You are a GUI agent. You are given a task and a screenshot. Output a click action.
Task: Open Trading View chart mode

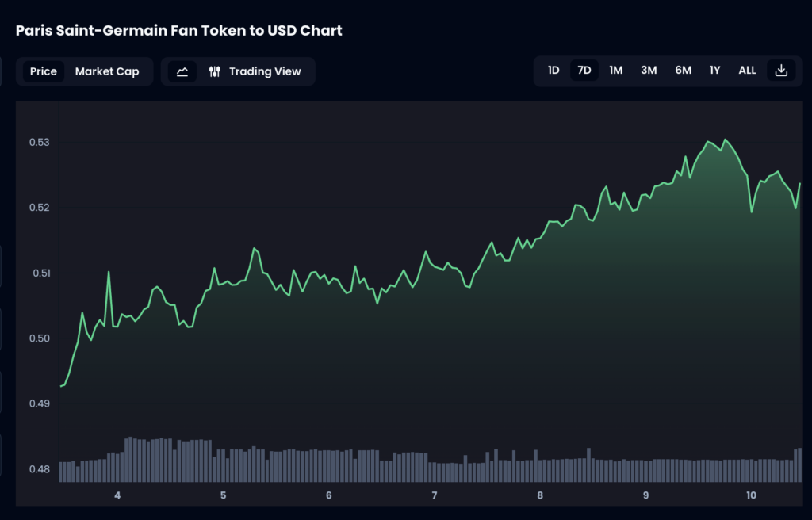pos(255,71)
